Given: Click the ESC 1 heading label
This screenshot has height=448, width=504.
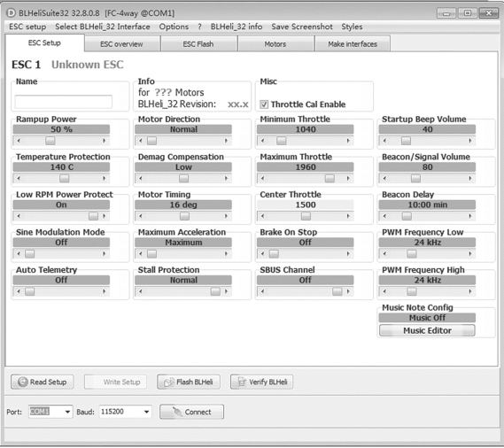Looking at the screenshot, I should click(x=27, y=65).
